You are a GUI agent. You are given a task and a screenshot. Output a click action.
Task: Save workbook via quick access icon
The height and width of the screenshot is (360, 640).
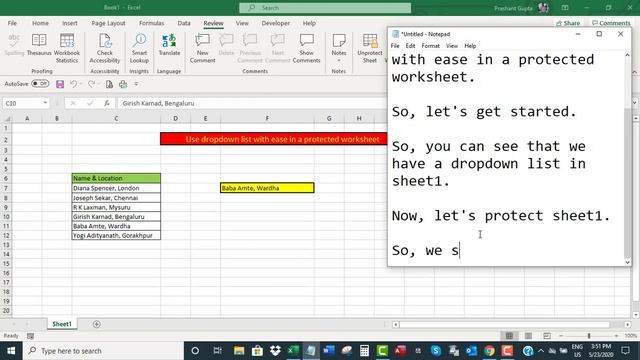point(60,84)
